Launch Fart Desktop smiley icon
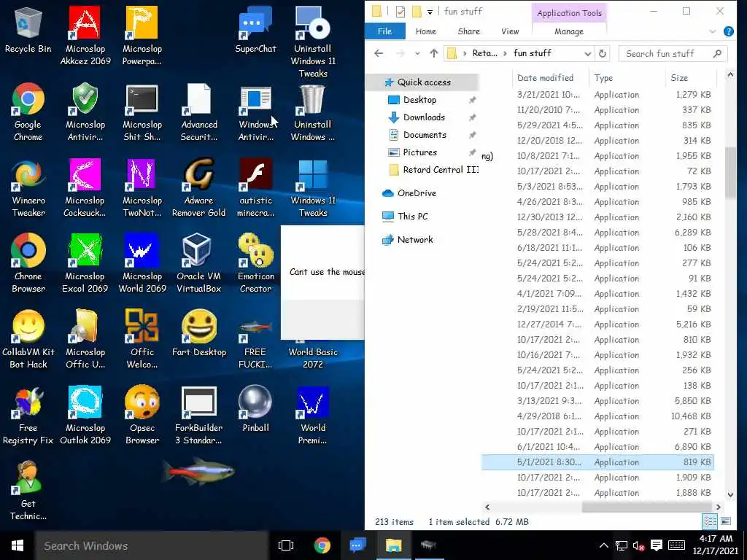This screenshot has width=747, height=560. pyautogui.click(x=199, y=333)
